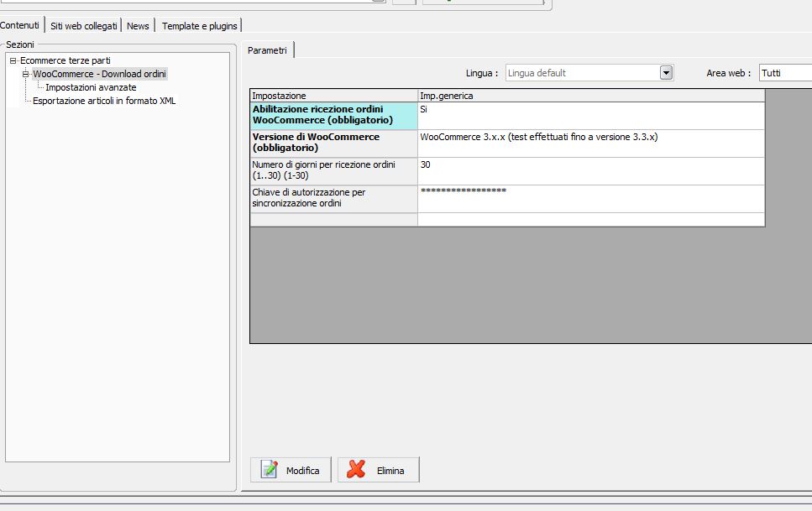Click the Elimina button

(x=379, y=470)
